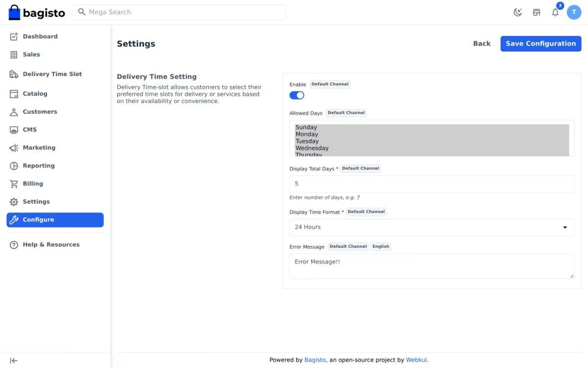This screenshot has height=368, width=588.
Task: Select Sunday in Allowed Days list
Action: (432, 127)
